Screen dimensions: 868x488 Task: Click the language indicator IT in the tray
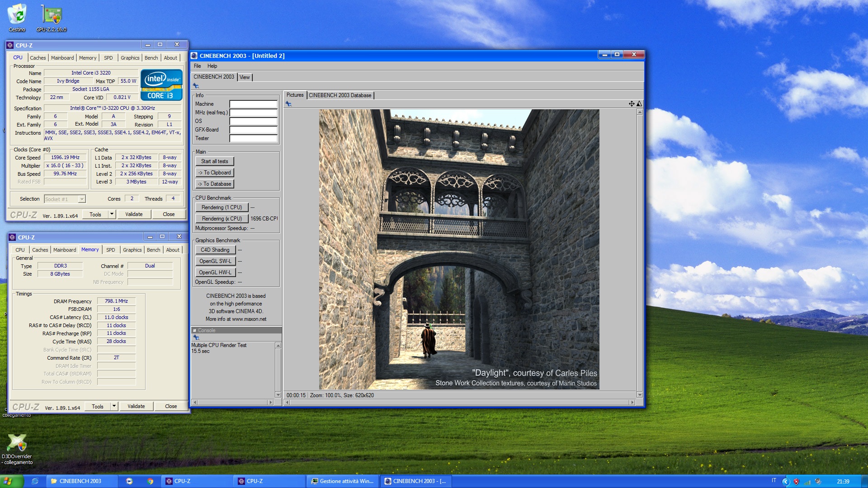point(774,481)
